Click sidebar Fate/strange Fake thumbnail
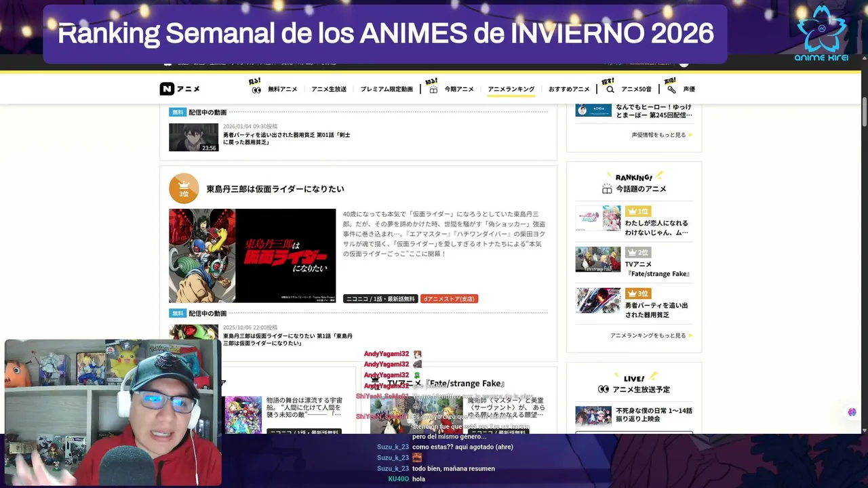The image size is (868, 488). (598, 260)
